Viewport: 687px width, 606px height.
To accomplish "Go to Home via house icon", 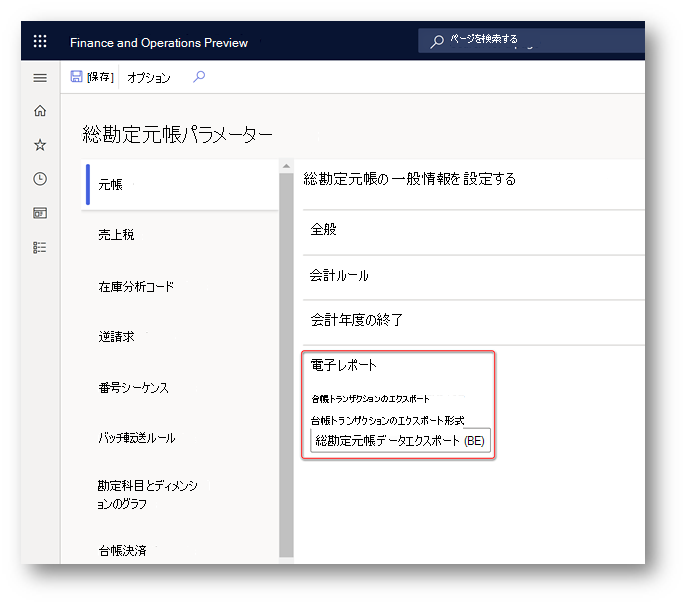I will point(40,111).
